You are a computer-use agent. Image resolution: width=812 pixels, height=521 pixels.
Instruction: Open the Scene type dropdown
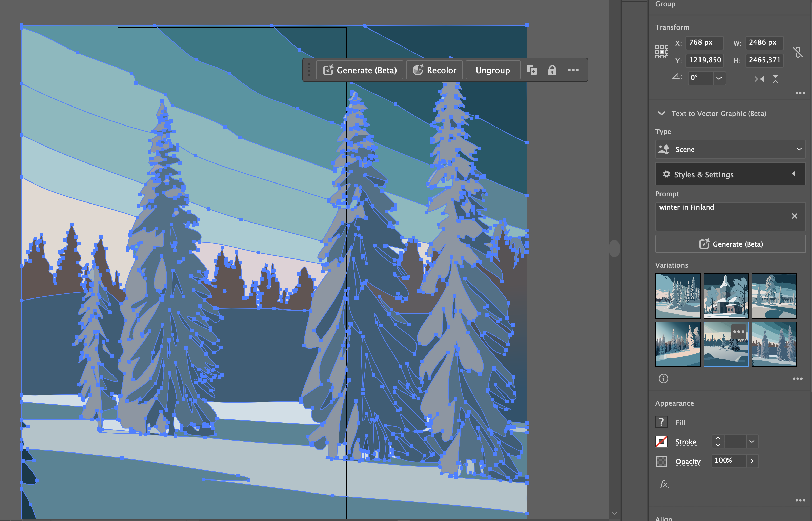click(x=730, y=149)
